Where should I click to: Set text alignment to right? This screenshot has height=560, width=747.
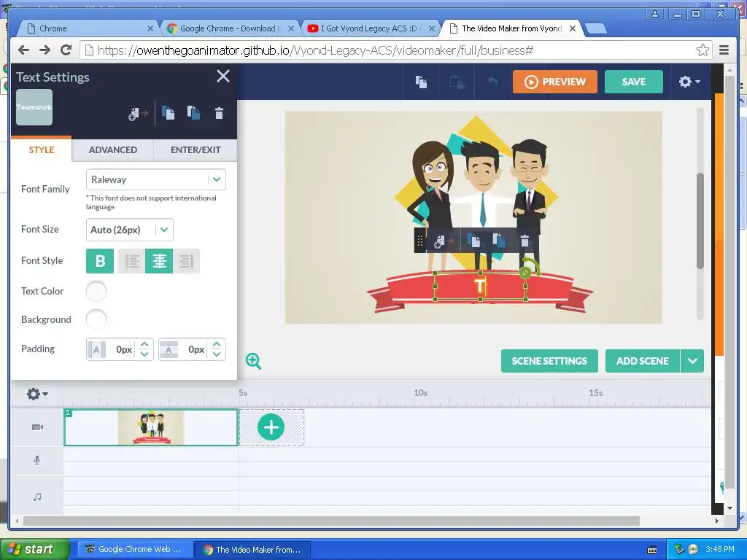click(x=186, y=261)
